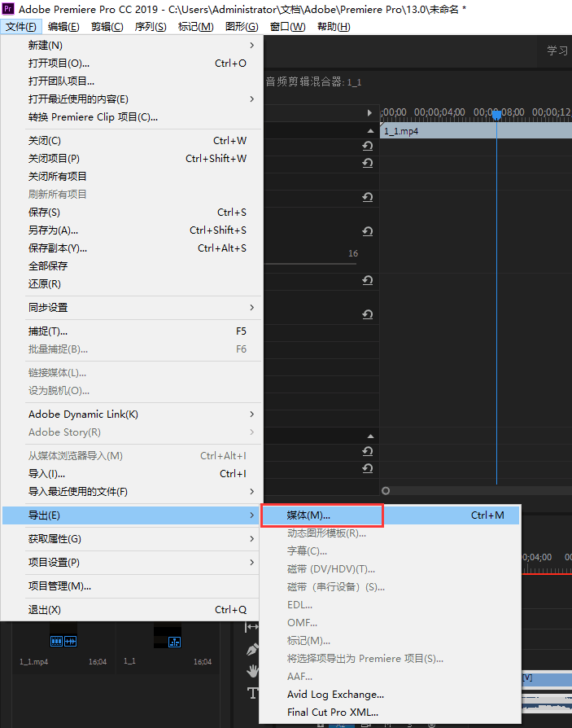Choose 还原(R) menu entry
The width and height of the screenshot is (572, 728).
tap(131, 283)
